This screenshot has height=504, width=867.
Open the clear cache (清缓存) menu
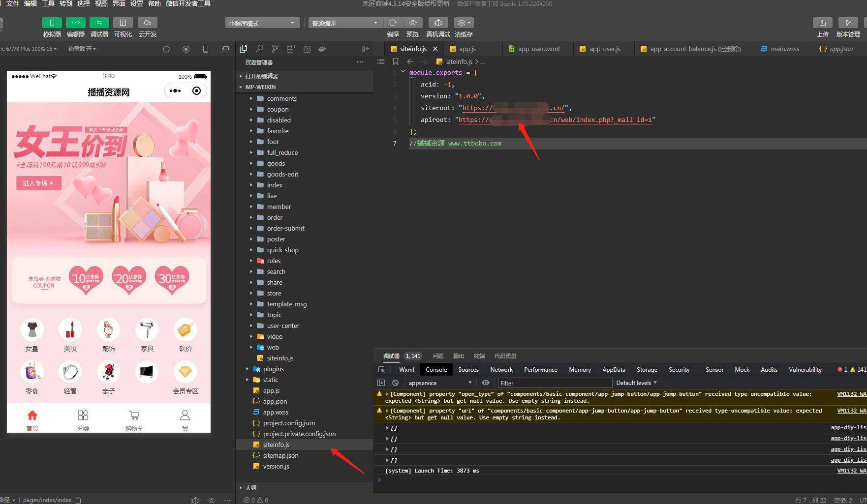[464, 23]
